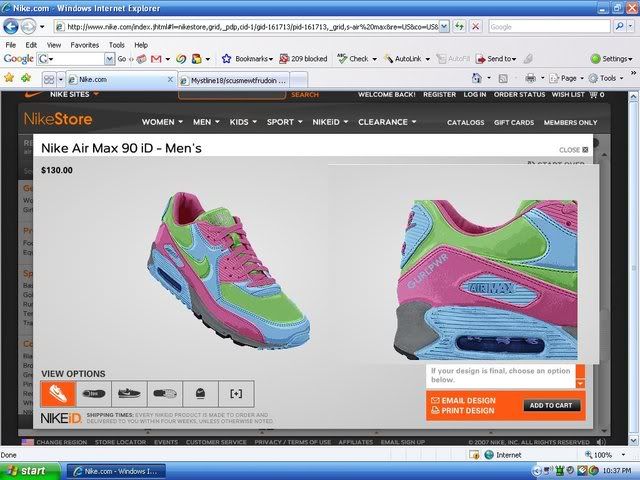Open the Clearance dropdown menu

coord(387,122)
